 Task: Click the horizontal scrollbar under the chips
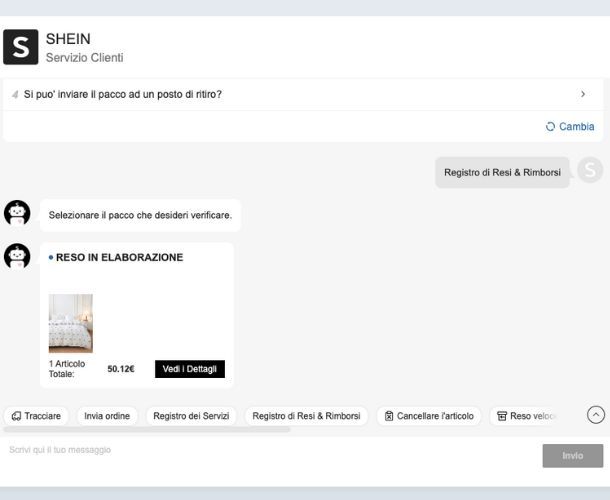(x=147, y=430)
